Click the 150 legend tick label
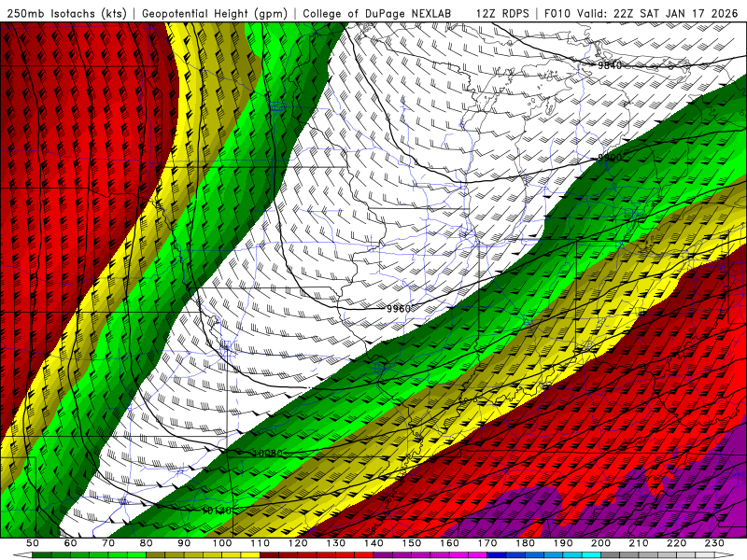 click(x=412, y=543)
